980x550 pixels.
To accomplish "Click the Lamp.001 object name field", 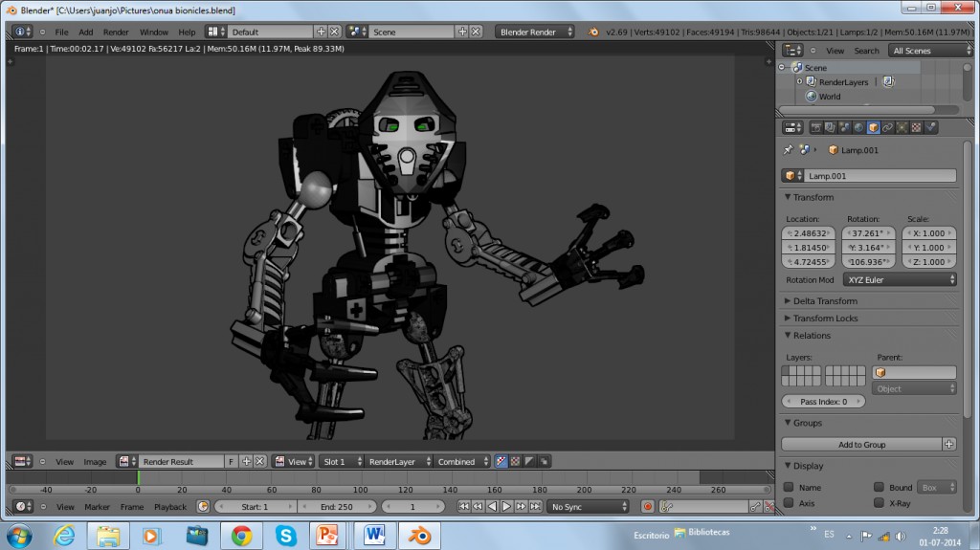I will (x=876, y=176).
